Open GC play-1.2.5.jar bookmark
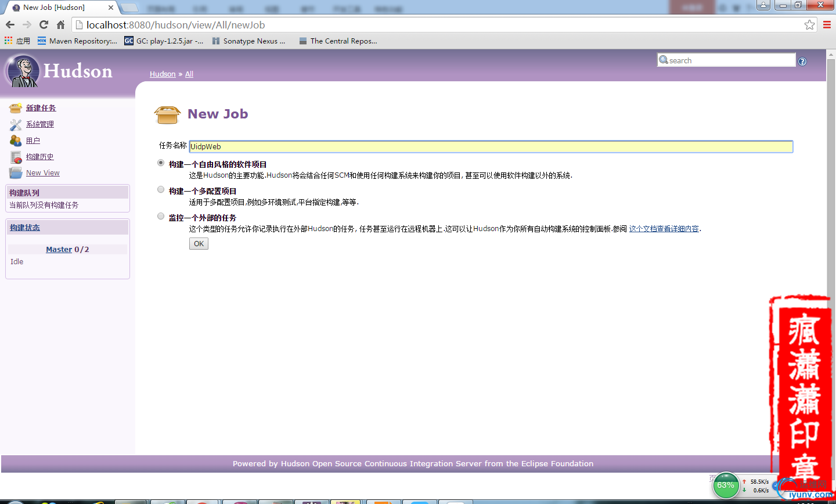The width and height of the screenshot is (836, 504). pos(164,41)
